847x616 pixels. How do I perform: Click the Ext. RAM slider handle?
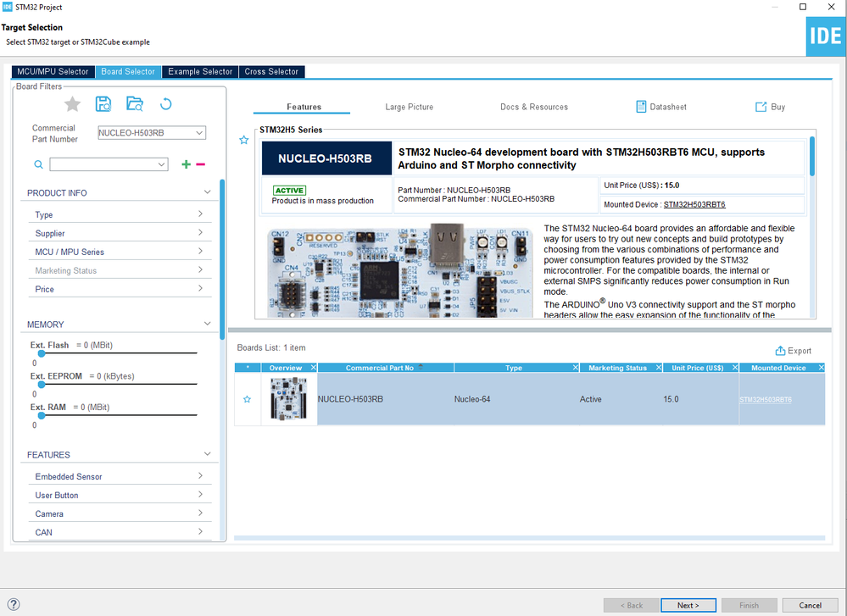(42, 415)
